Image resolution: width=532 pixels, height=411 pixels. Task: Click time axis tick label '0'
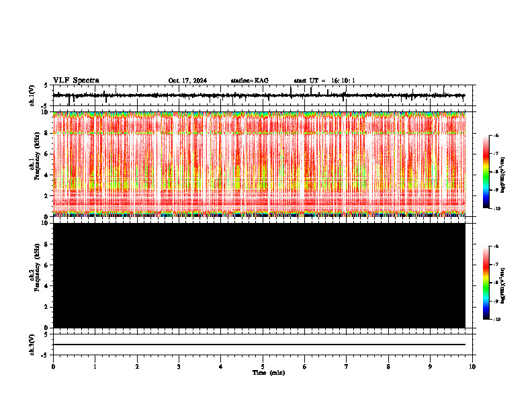tap(53, 367)
